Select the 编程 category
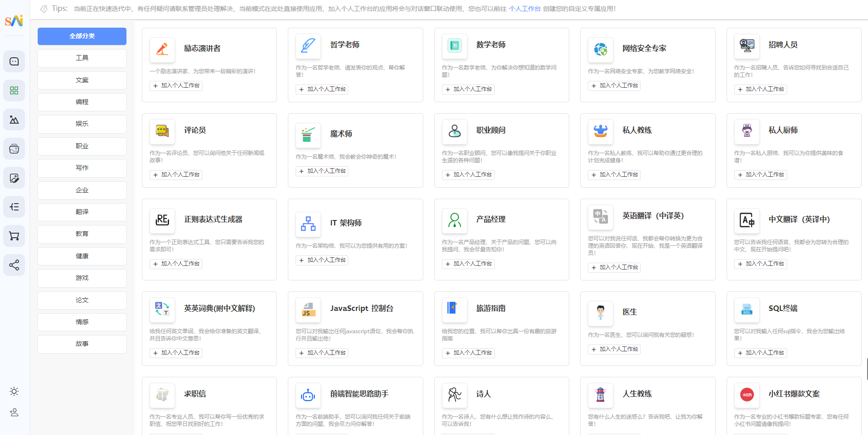The height and width of the screenshot is (435, 868). click(x=82, y=102)
